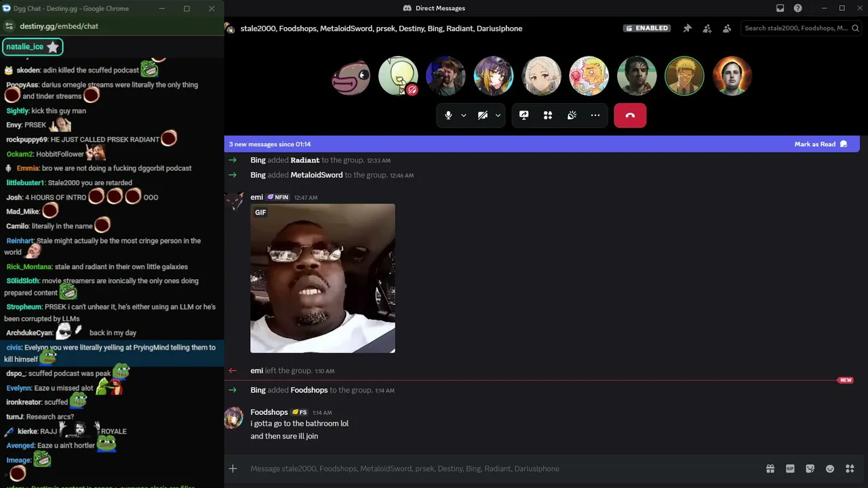This screenshot has height=488, width=868.
Task: Mute the microphone in the Discord call
Action: tap(448, 115)
